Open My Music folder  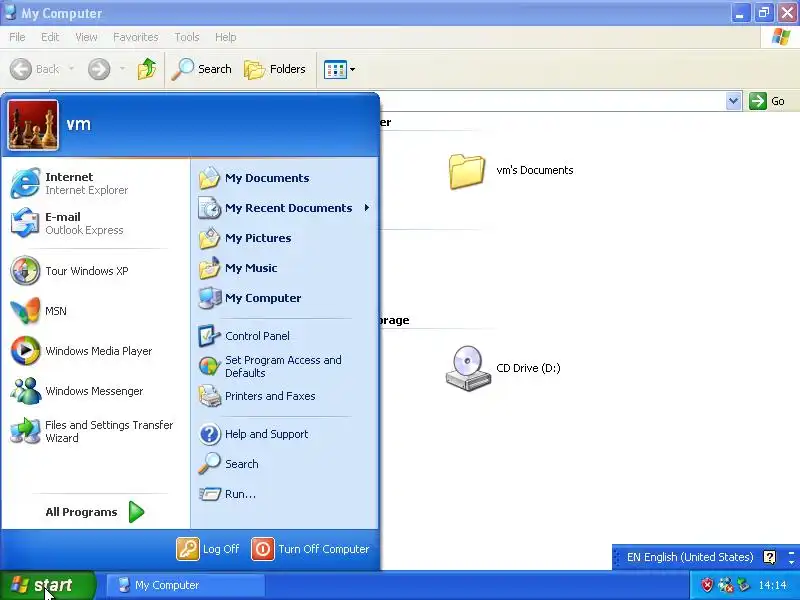click(x=285, y=268)
